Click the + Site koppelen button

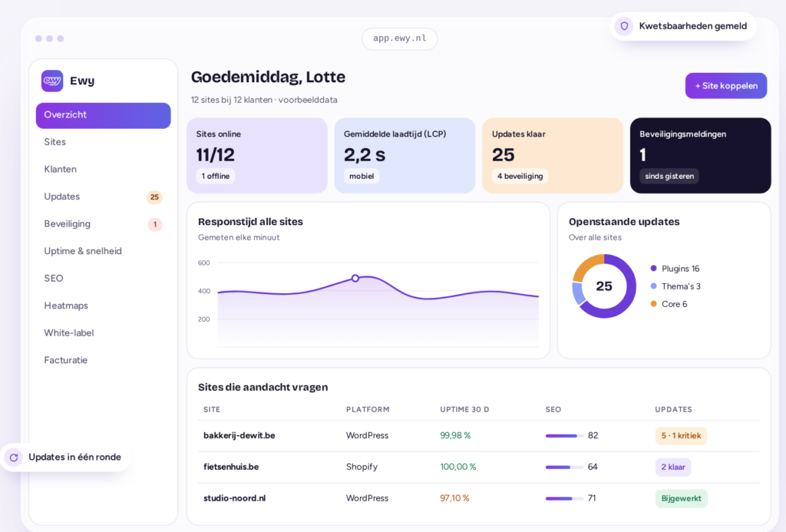726,86
